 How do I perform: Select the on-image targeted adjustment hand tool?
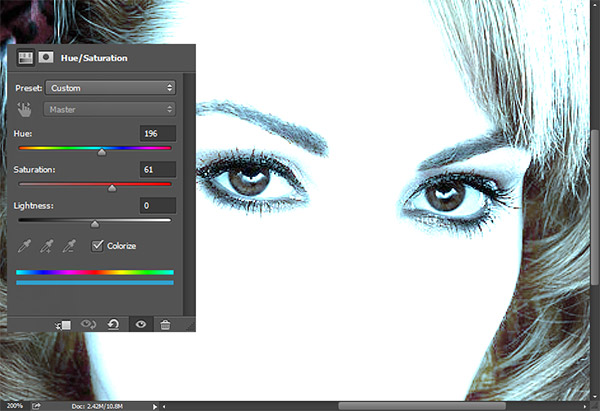[x=26, y=108]
